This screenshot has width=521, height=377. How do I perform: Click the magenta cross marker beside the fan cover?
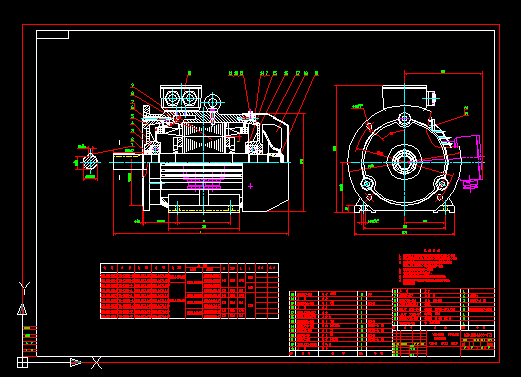[250, 186]
